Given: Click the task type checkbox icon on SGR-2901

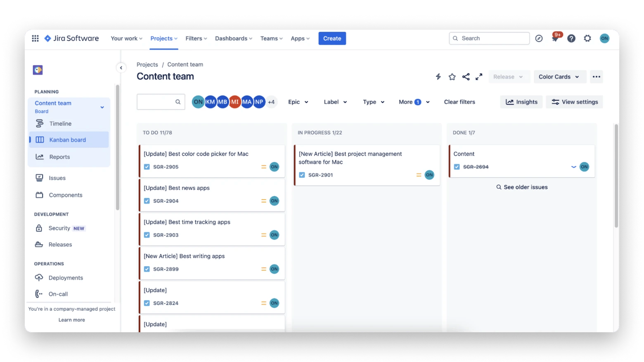Looking at the screenshot, I should 302,175.
